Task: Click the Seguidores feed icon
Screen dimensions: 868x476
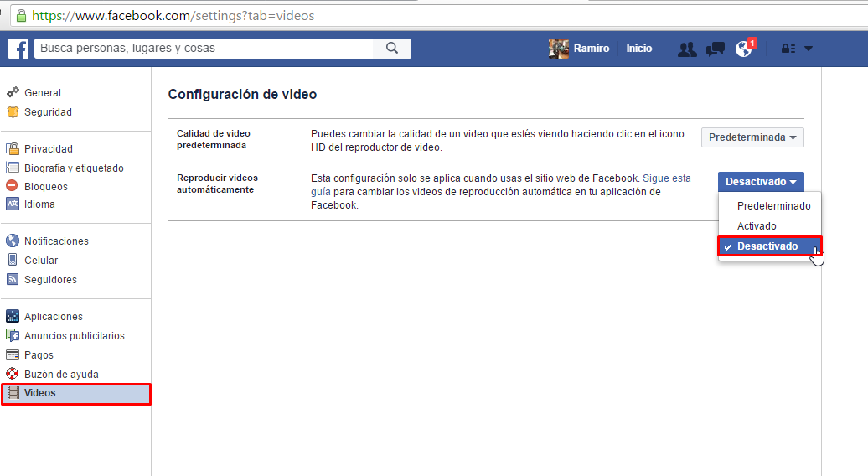Action: coord(13,279)
